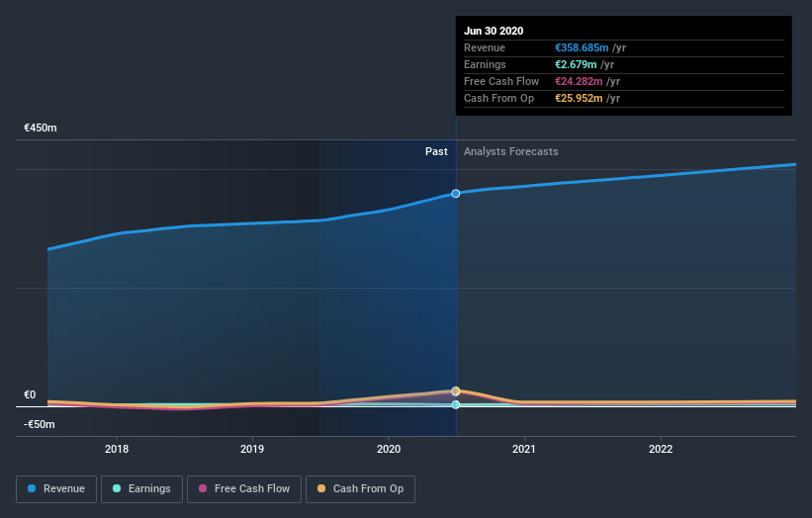
Task: Click the €25.952m cash from op value
Action: click(579, 98)
